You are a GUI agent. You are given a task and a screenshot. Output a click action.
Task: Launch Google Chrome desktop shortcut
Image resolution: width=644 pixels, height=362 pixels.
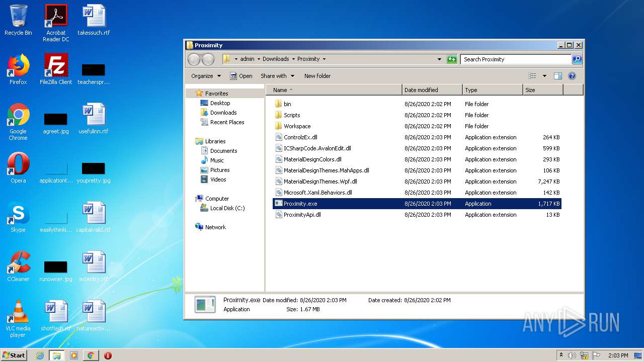(x=18, y=122)
